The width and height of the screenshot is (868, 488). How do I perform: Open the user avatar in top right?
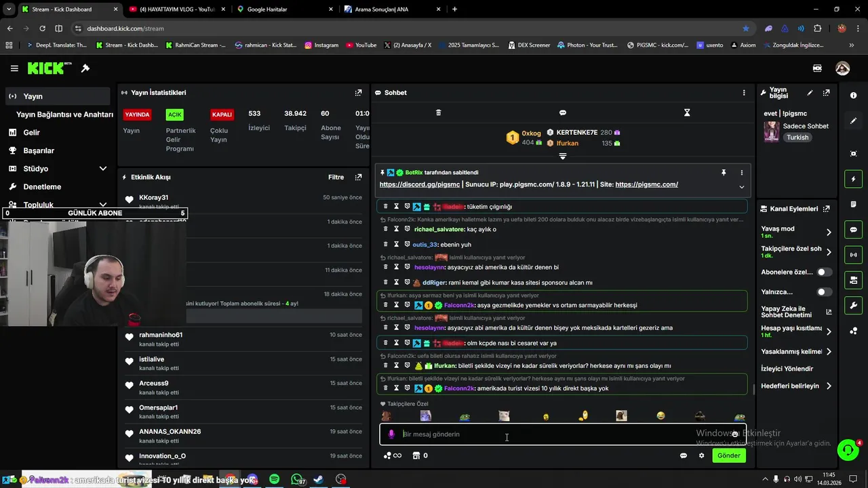pyautogui.click(x=843, y=68)
